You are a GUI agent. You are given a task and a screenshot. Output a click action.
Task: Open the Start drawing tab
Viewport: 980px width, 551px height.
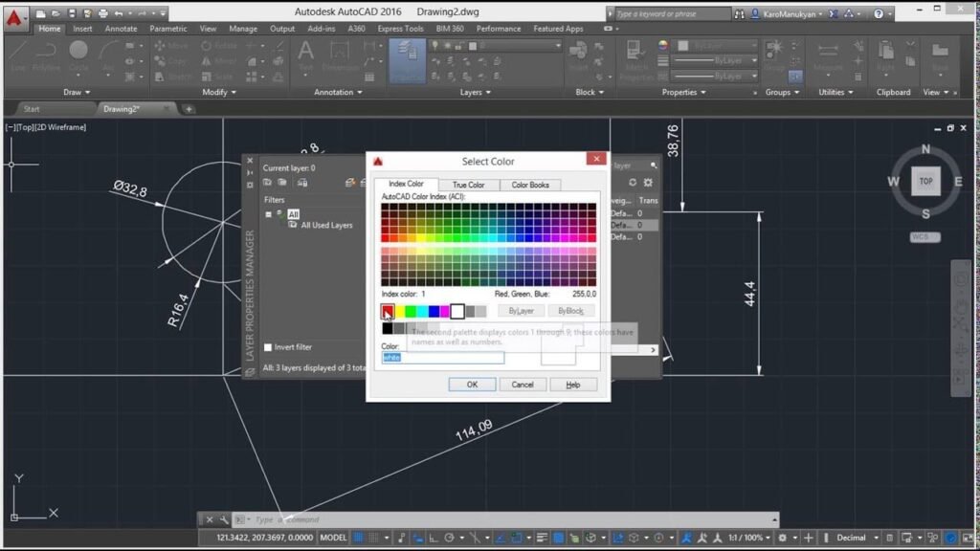coord(32,109)
